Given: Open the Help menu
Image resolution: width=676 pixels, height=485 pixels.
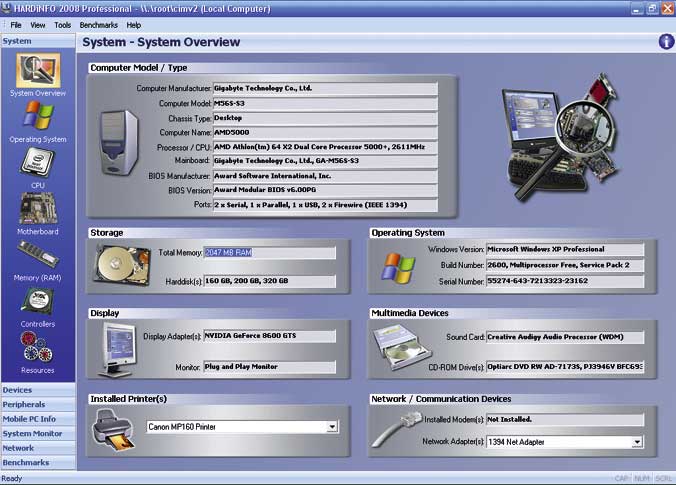Looking at the screenshot, I should click(x=134, y=25).
